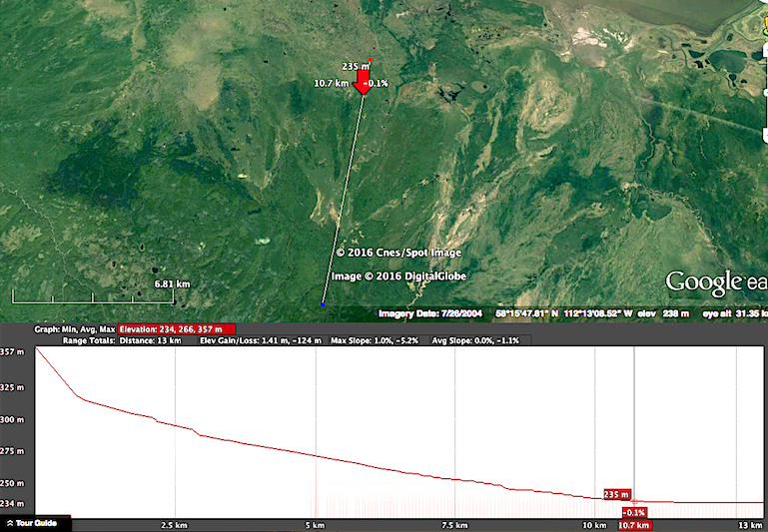Click the 235 m elevation tag on graph
The height and width of the screenshot is (532, 768).
pos(617,494)
